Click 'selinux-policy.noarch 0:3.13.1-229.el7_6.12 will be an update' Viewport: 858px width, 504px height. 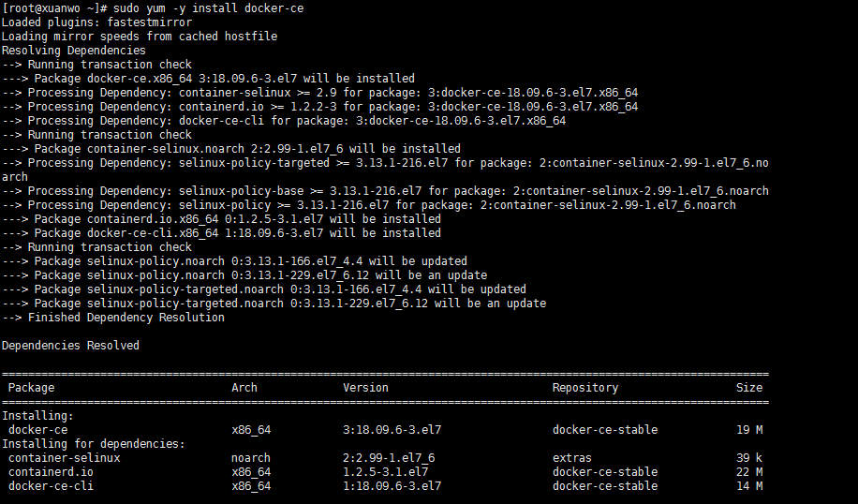(287, 275)
